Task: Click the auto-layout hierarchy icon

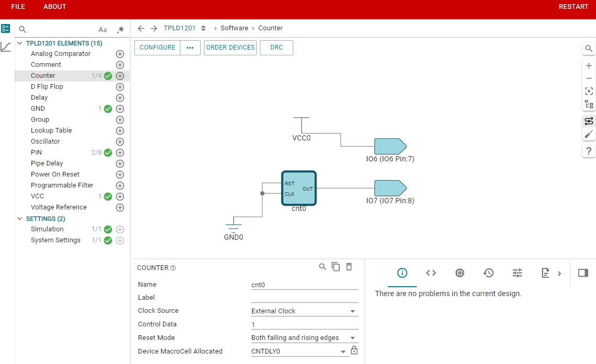Action: point(588,104)
